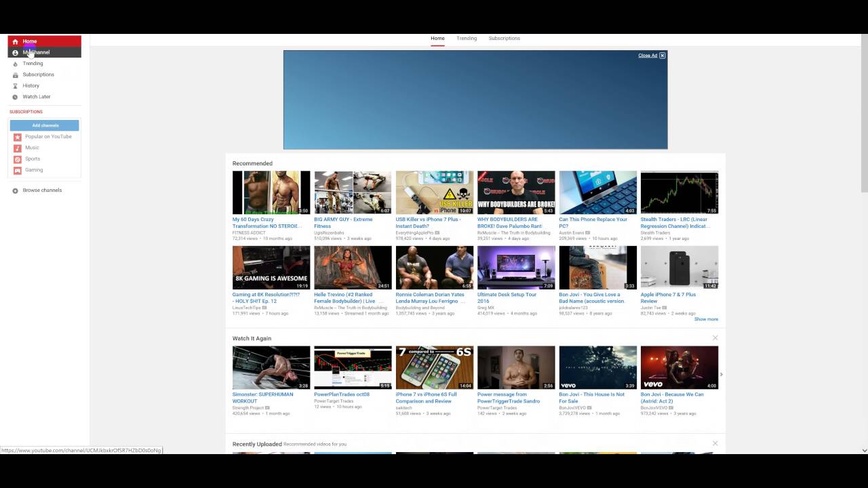Open the Music subscription link
Image resolution: width=868 pixels, height=488 pixels.
[x=32, y=148]
